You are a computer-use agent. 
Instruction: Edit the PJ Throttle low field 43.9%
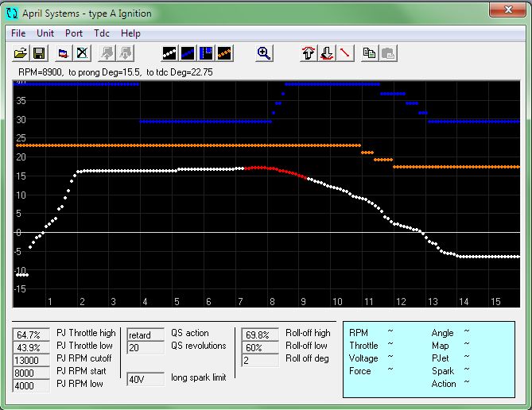[31, 347]
